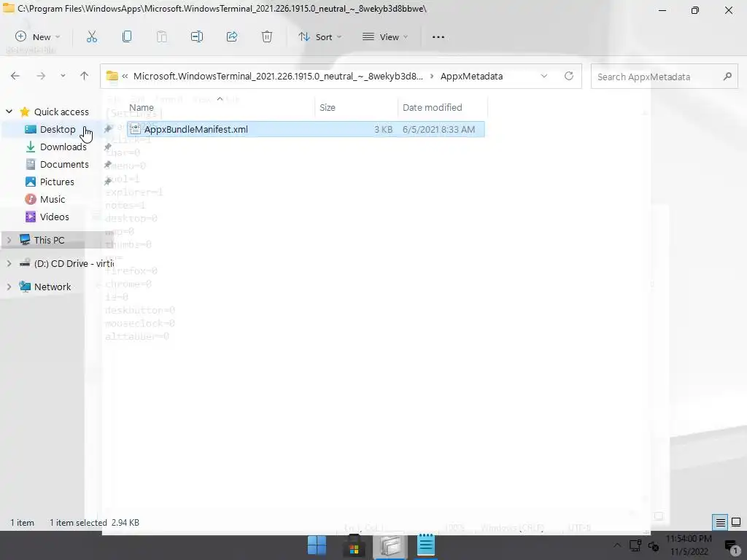Click the Delete trash can icon

(x=267, y=36)
